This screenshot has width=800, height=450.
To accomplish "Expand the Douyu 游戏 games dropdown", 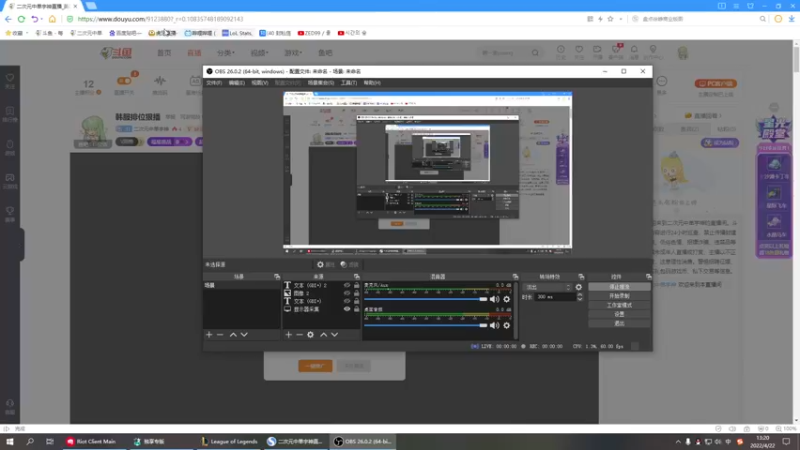I will pyautogui.click(x=293, y=53).
